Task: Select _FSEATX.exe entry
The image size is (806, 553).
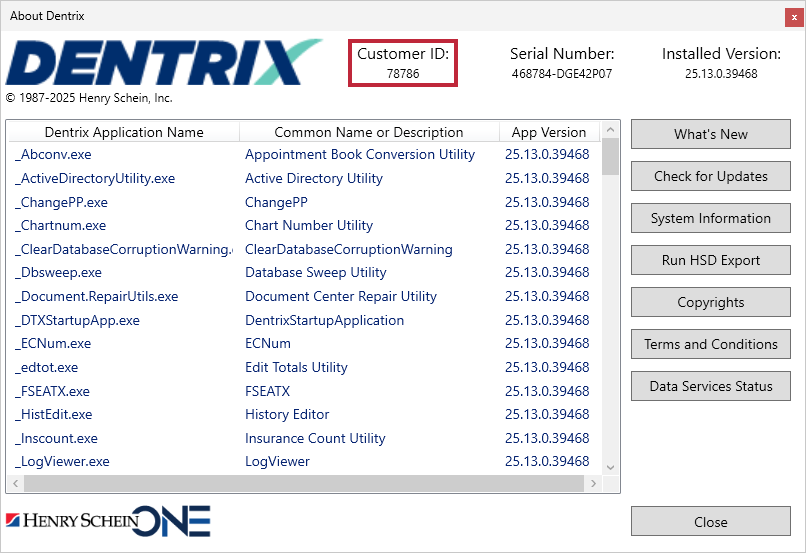Action: (x=52, y=391)
